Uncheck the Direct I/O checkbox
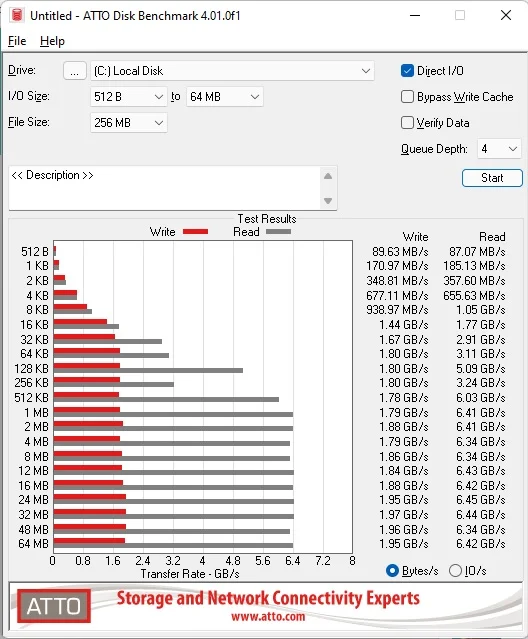 (x=407, y=71)
